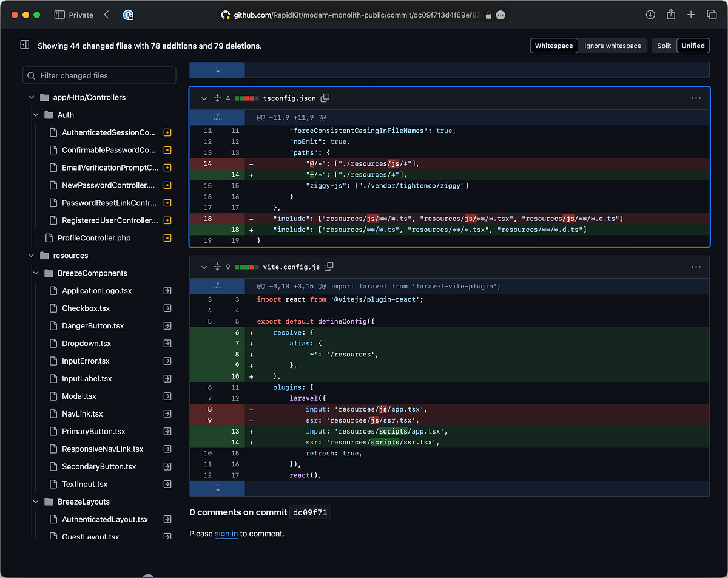
Task: Expand hidden lines above the tsconfig.json hunk
Action: pos(217,117)
